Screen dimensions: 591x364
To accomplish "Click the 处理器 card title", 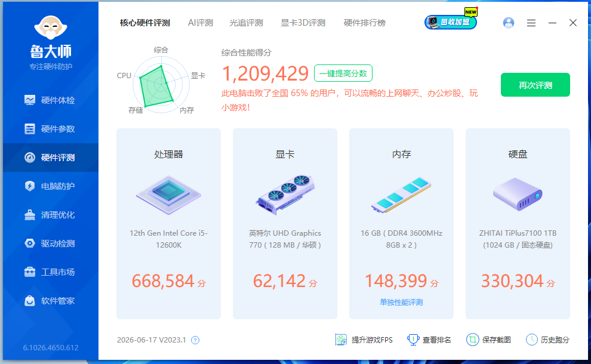I will pos(168,154).
